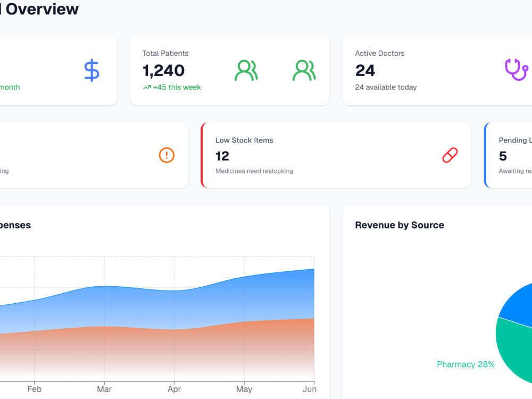Click the orange exclamation alert icon
This screenshot has height=399, width=532.
click(167, 155)
